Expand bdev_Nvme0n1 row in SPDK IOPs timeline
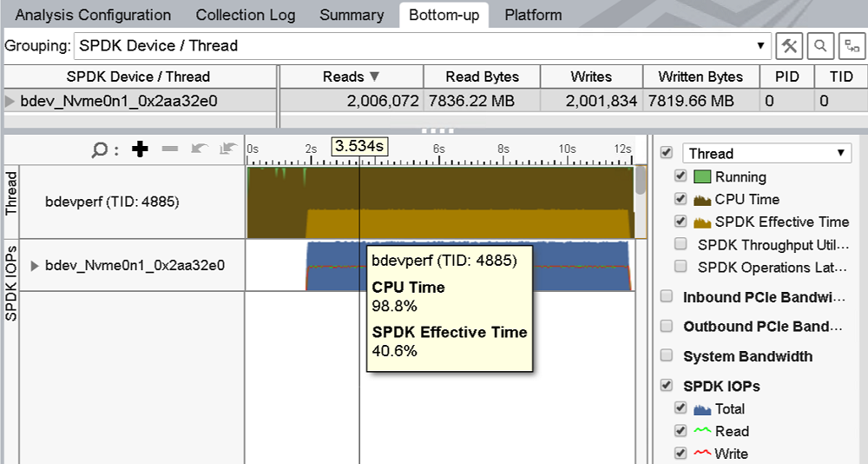Image resolution: width=868 pixels, height=464 pixels. tap(35, 265)
